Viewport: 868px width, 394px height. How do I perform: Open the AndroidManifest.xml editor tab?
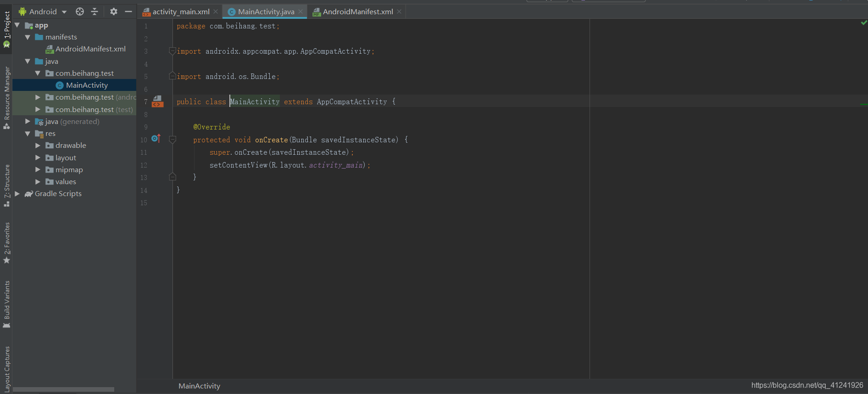click(x=358, y=12)
